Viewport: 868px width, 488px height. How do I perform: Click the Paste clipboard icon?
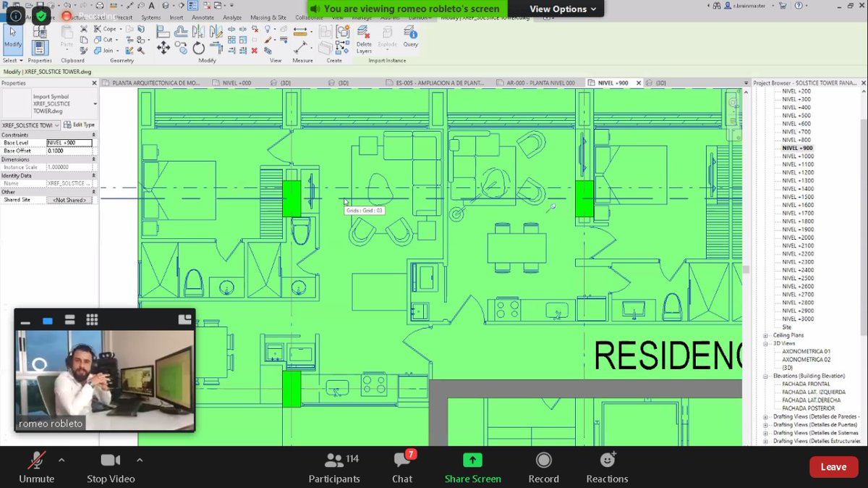click(x=67, y=36)
